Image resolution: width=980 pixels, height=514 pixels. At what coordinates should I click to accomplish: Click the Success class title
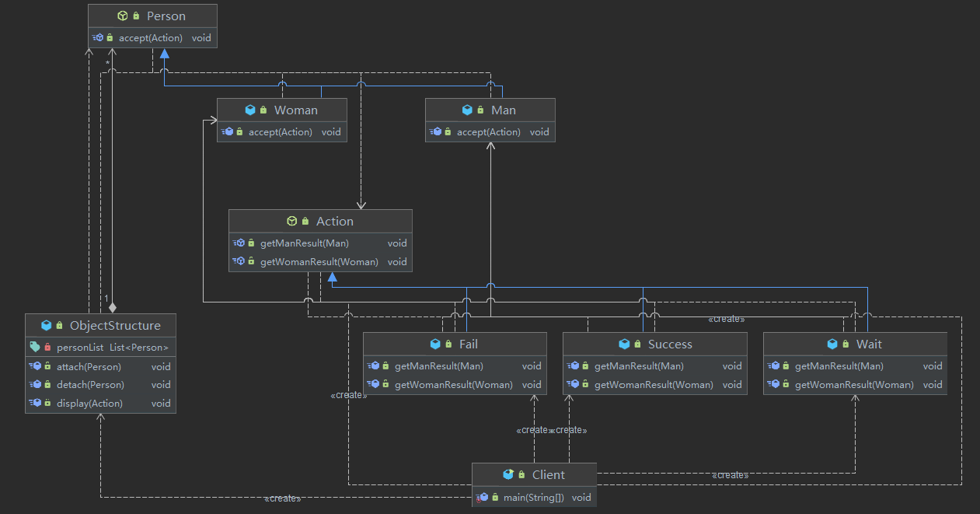[670, 344]
